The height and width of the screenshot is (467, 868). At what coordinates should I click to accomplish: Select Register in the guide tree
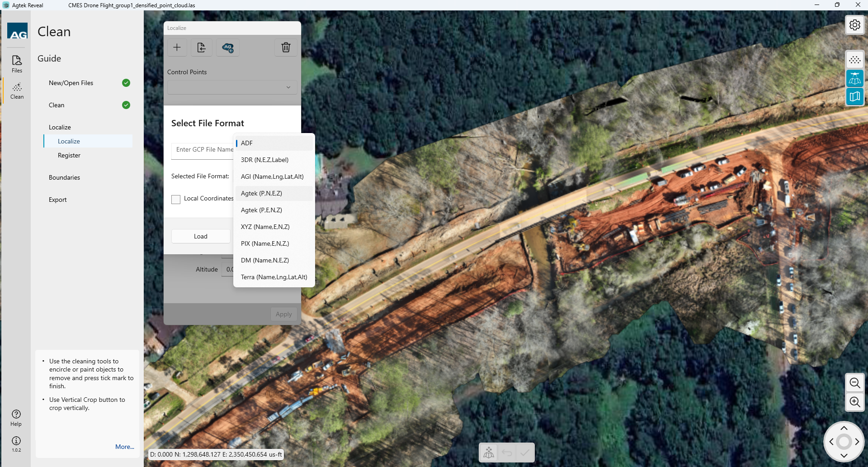(x=69, y=155)
